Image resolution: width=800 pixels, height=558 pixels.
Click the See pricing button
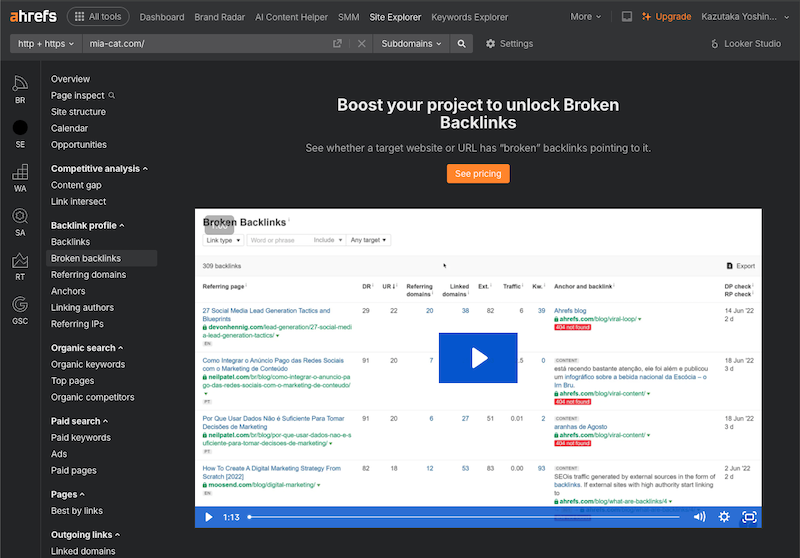click(x=478, y=174)
